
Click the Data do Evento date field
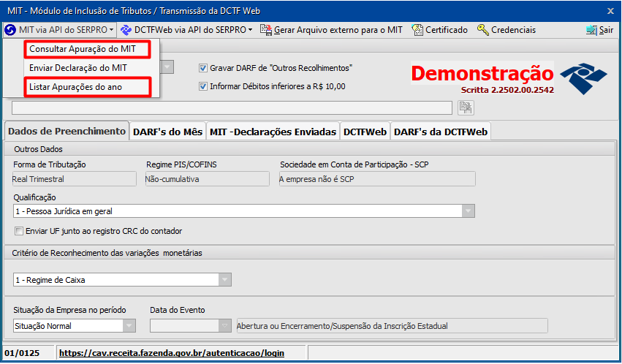coord(184,326)
